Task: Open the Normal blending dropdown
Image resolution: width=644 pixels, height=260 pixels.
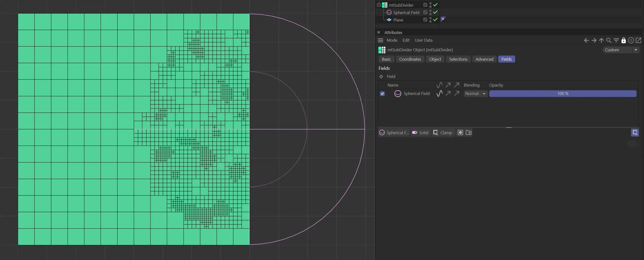Action: point(475,93)
